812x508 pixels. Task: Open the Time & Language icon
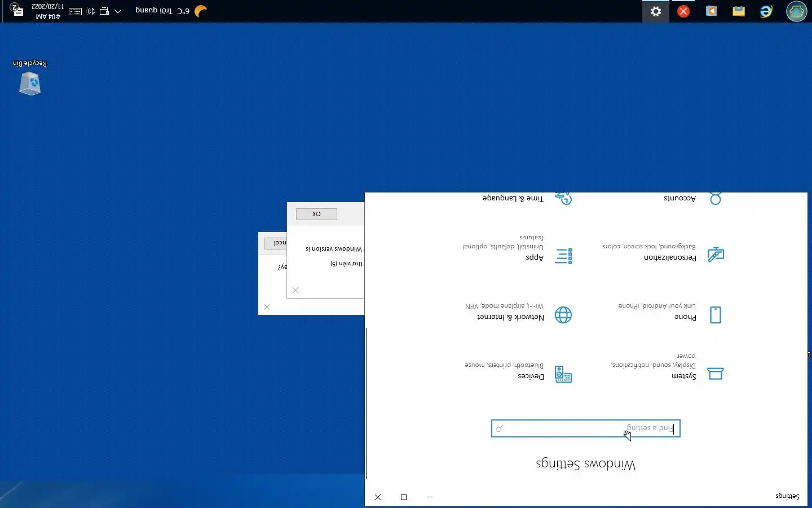tap(563, 198)
